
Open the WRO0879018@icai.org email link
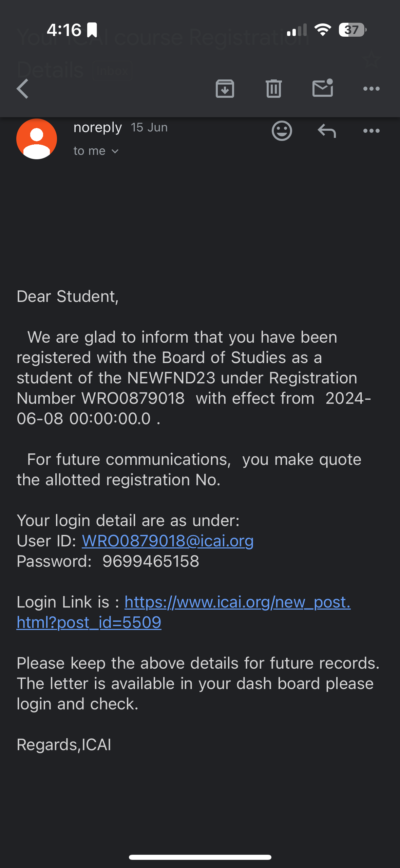(x=168, y=541)
